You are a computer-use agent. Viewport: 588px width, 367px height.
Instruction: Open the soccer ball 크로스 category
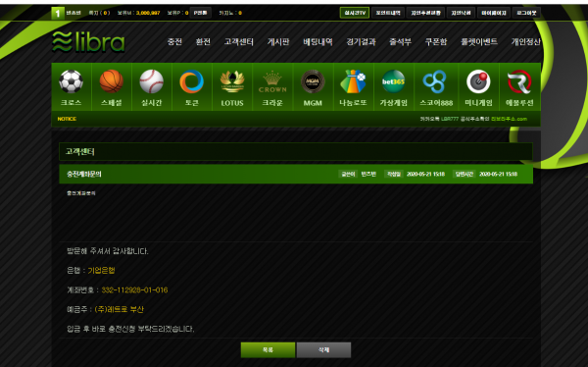(x=71, y=87)
